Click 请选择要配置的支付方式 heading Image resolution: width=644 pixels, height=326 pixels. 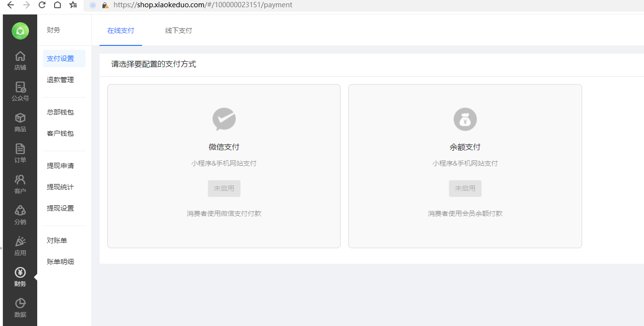[x=154, y=64]
